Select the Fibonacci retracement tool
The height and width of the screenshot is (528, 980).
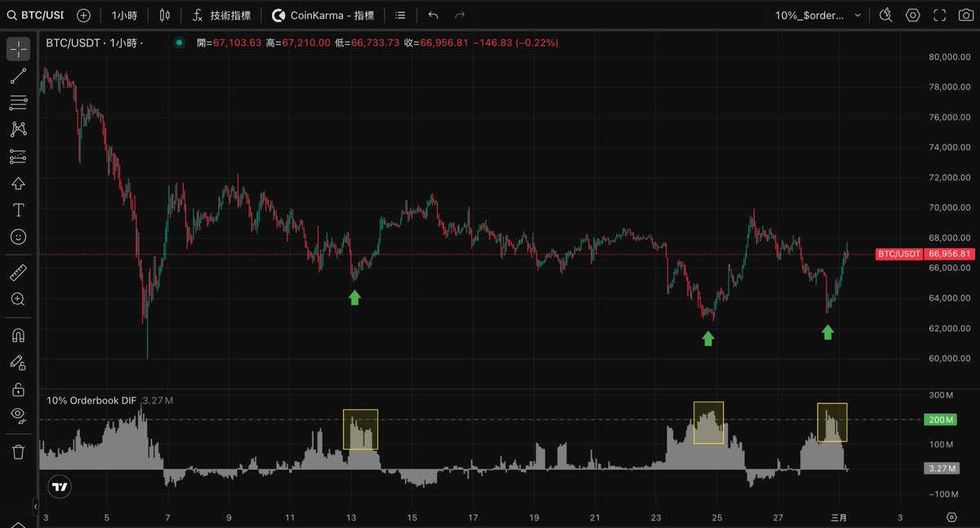pos(18,103)
